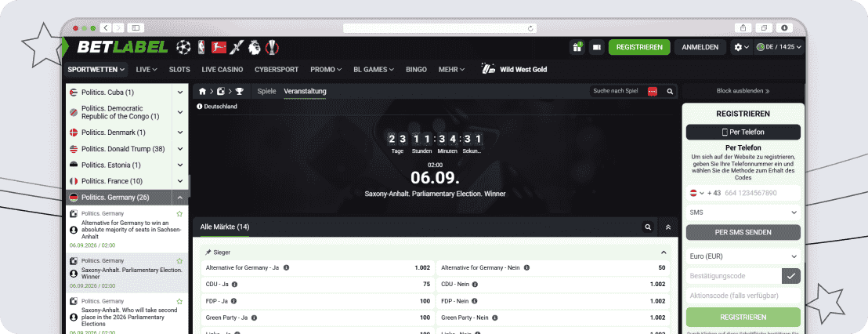
Task: Favorite the Alternative for Germany absolute majority event star
Action: pyautogui.click(x=179, y=214)
